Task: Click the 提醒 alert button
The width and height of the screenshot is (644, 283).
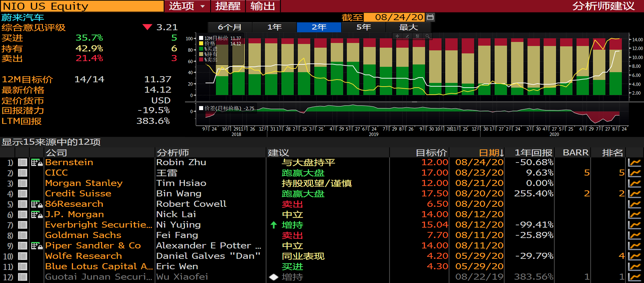Action: pyautogui.click(x=228, y=6)
